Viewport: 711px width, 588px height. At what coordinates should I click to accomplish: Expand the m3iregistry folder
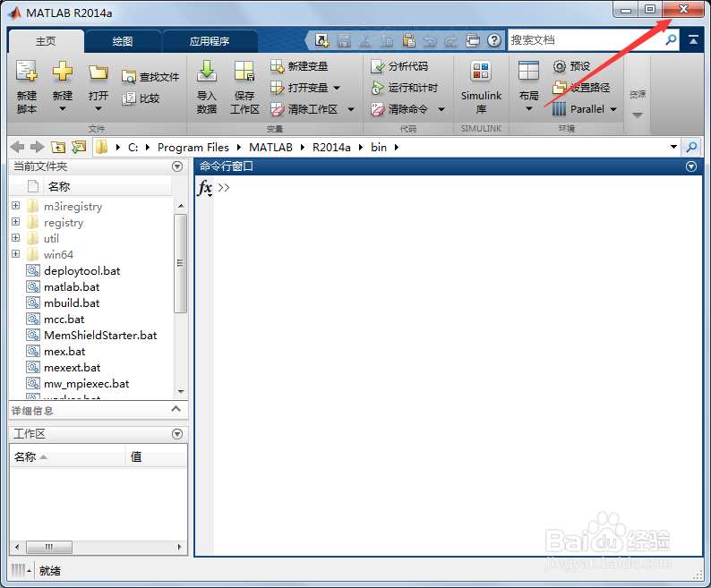pyautogui.click(x=16, y=205)
